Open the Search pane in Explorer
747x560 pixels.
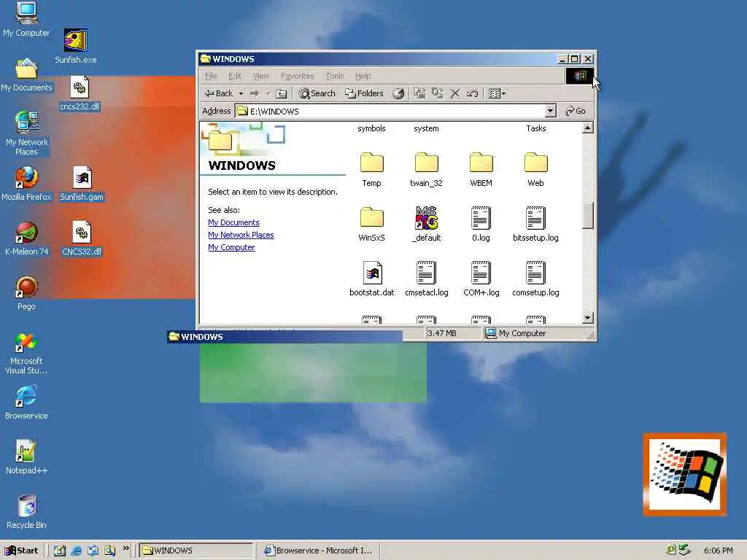click(317, 93)
